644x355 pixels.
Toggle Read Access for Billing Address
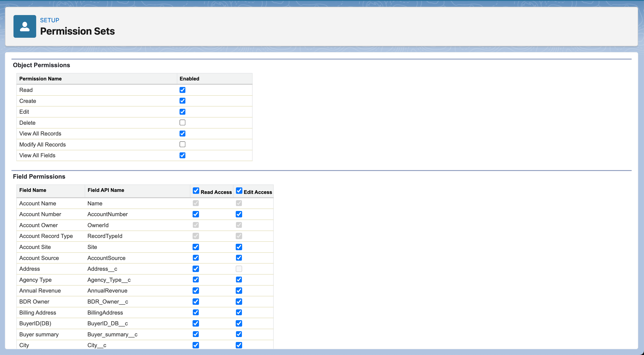[196, 312]
